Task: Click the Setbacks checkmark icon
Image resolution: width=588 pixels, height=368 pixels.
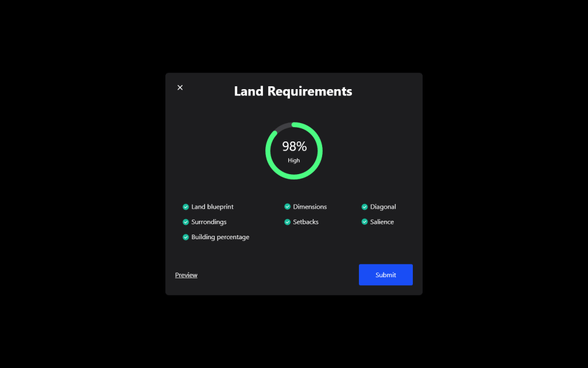Action: (287, 222)
